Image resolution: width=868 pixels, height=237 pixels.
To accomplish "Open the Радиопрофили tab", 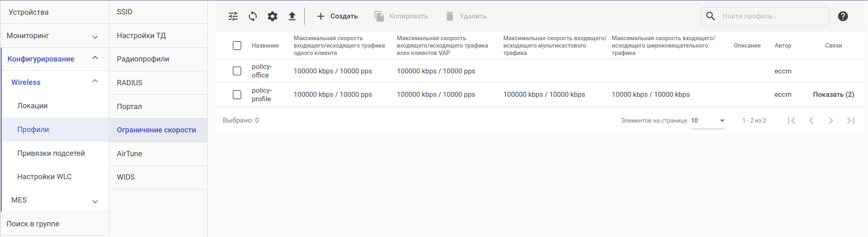I will click(143, 59).
